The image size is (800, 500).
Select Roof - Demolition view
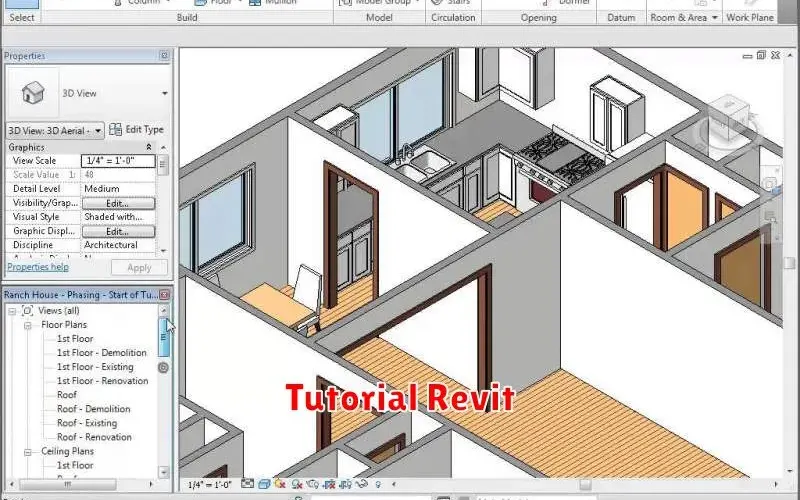(x=93, y=409)
